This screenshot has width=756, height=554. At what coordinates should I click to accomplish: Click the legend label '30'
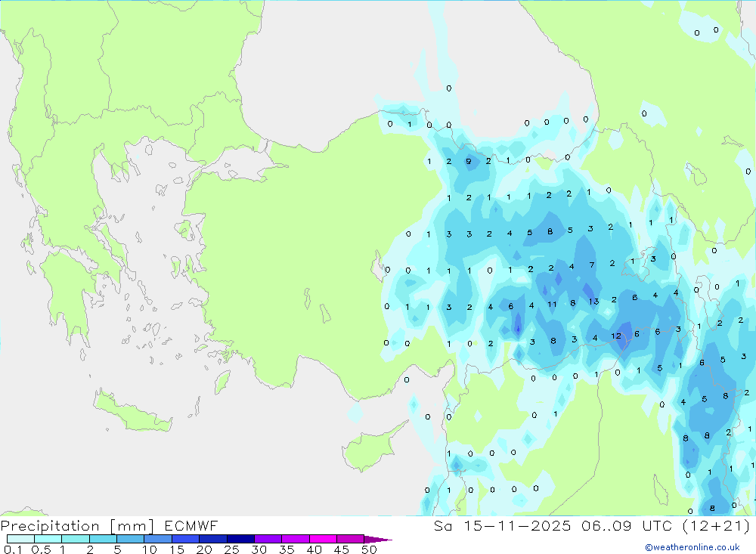[x=259, y=549]
